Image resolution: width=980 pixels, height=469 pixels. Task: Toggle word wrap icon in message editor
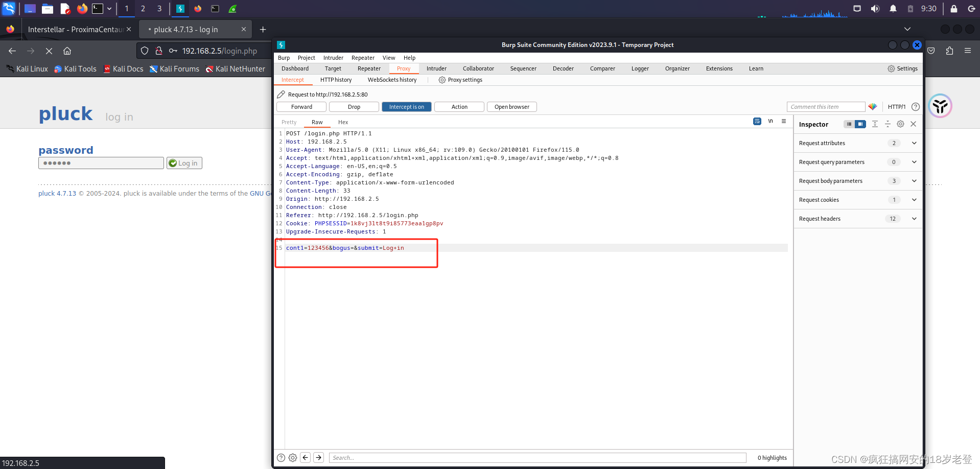coord(757,121)
